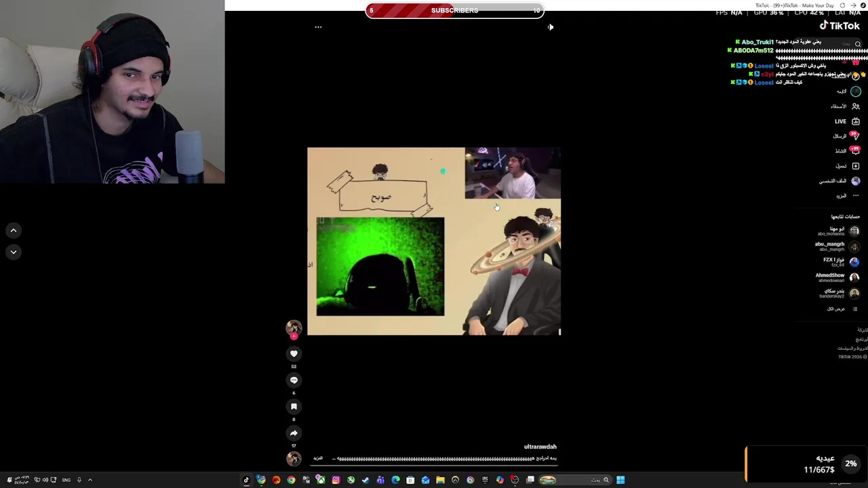The height and width of the screenshot is (488, 868).
Task: Expand the More (المزيد) sidebar menu
Action: pyautogui.click(x=847, y=196)
